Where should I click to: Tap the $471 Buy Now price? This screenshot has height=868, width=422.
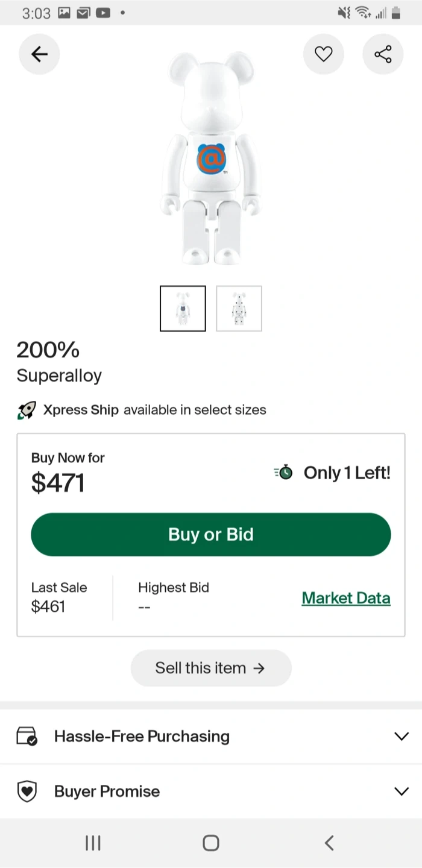coord(58,483)
